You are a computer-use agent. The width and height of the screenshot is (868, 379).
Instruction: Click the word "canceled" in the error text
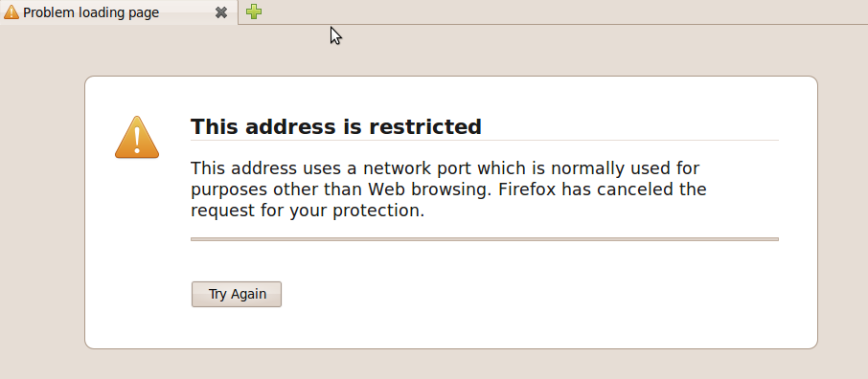631,189
